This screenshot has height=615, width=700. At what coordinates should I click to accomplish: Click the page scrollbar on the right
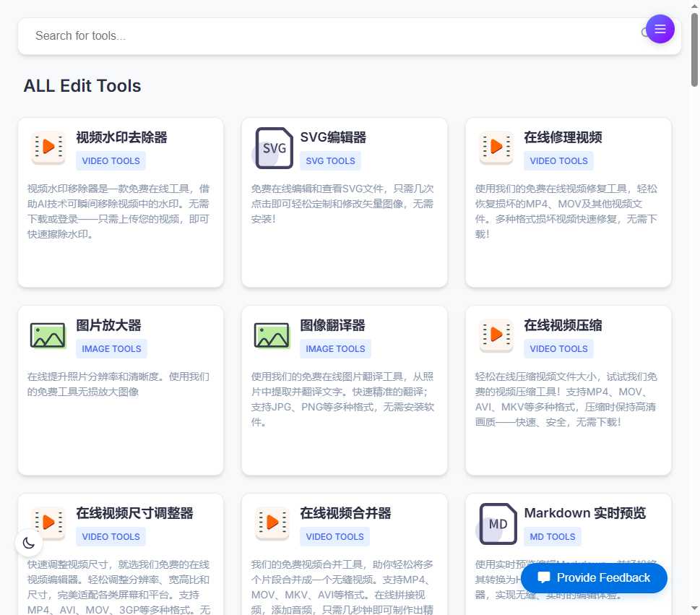694,36
